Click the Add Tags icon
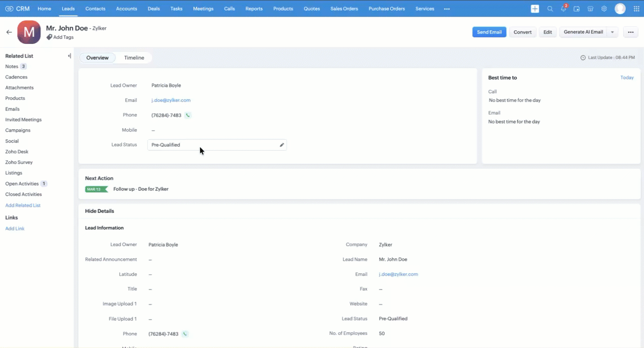Screen dimensions: 644x348 (49, 37)
